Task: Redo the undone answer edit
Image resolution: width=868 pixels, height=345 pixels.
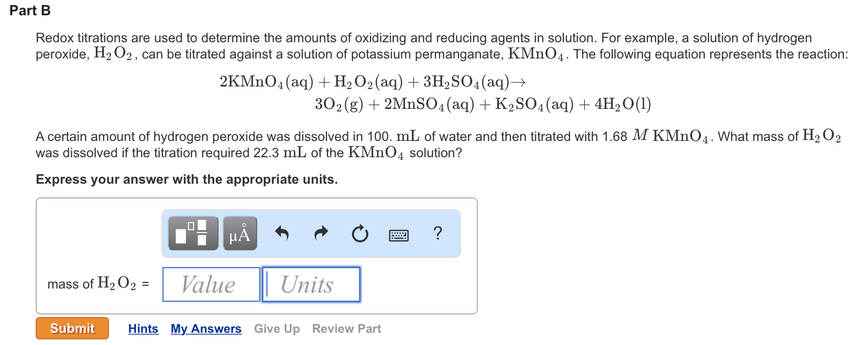Action: (x=321, y=234)
